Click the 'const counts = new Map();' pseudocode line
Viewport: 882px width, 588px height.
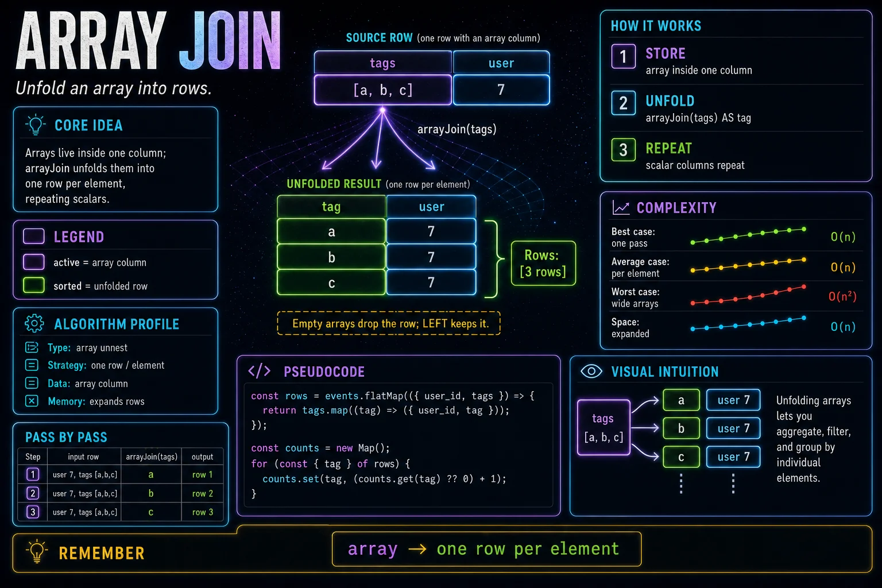(x=320, y=448)
